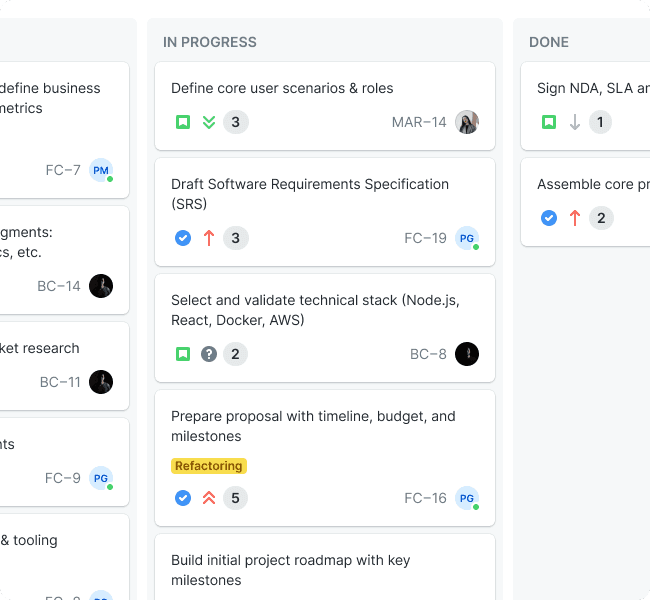650x600 pixels.
Task: Click green story icon on Select and validate technical stack card
Action: tap(183, 354)
